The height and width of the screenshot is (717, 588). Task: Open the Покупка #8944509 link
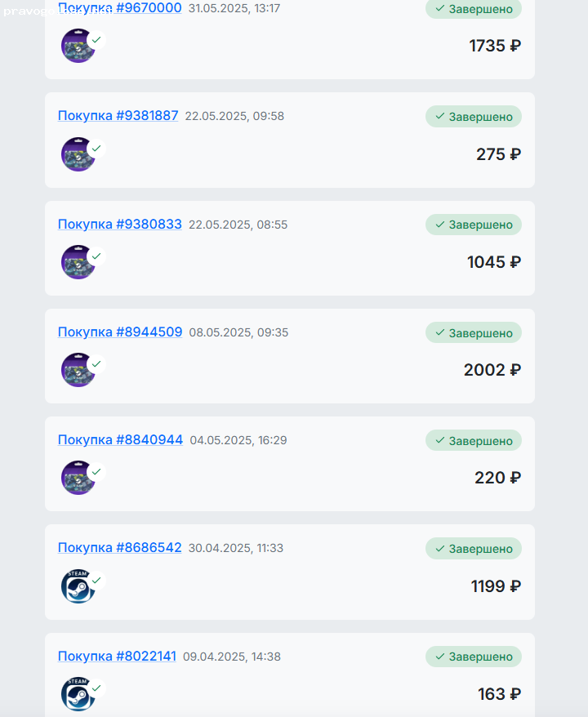click(x=120, y=332)
